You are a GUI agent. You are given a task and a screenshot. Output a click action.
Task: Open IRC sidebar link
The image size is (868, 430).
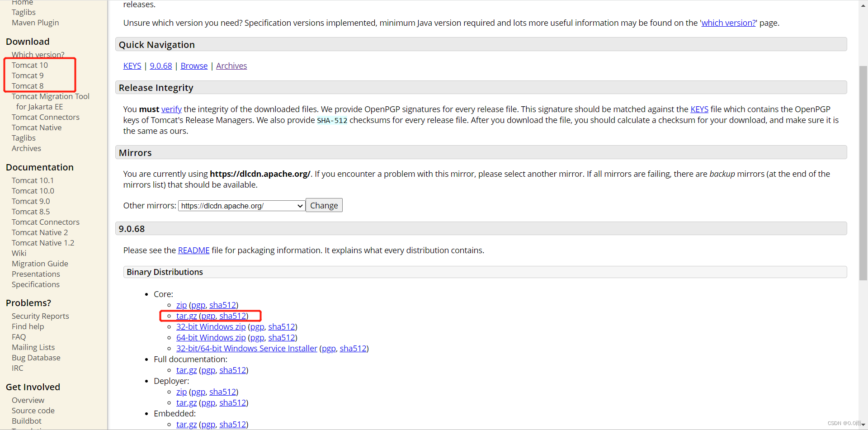pos(17,368)
